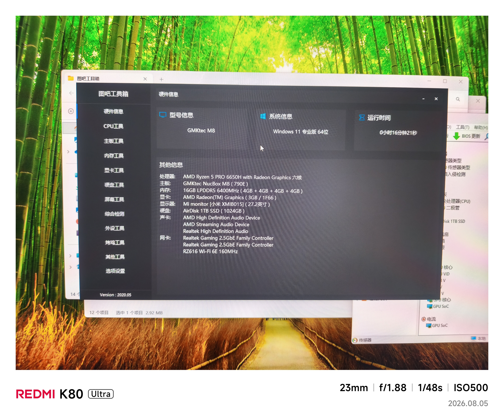
Task: Add a new tab in Explorer
Action: coord(162,79)
